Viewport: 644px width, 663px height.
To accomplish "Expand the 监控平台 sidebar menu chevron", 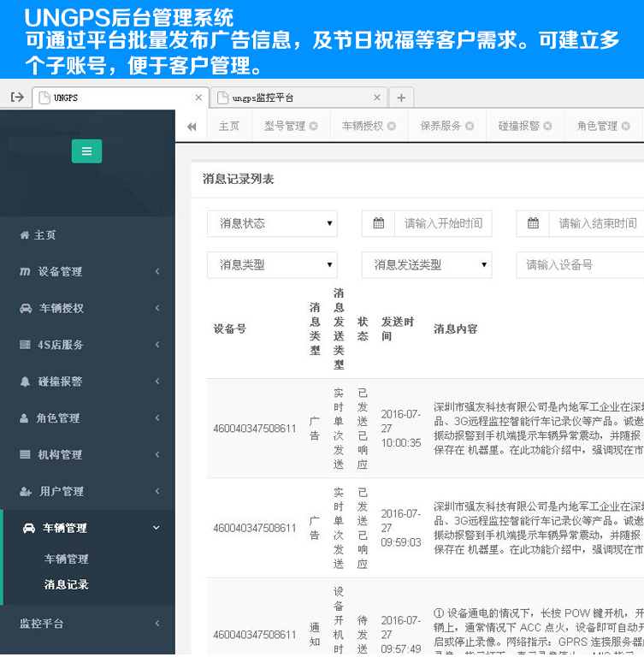I will coord(157,624).
